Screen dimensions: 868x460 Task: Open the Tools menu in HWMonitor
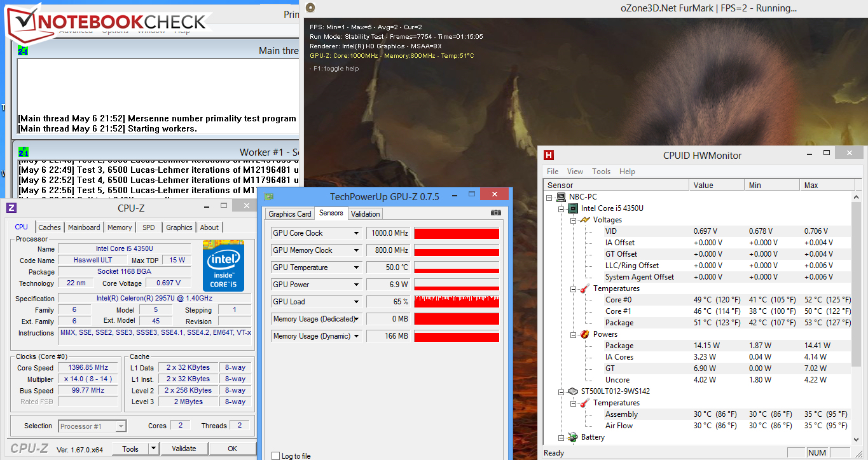(601, 172)
